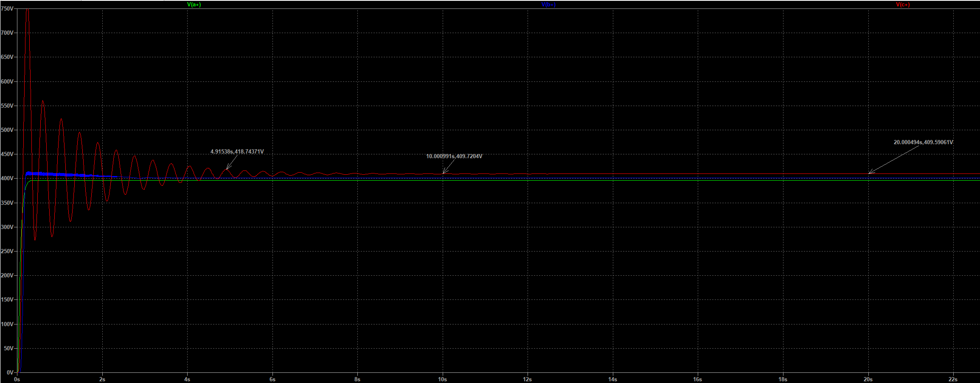
Task: Click the 400V tick on vertical axis
Action: point(7,179)
